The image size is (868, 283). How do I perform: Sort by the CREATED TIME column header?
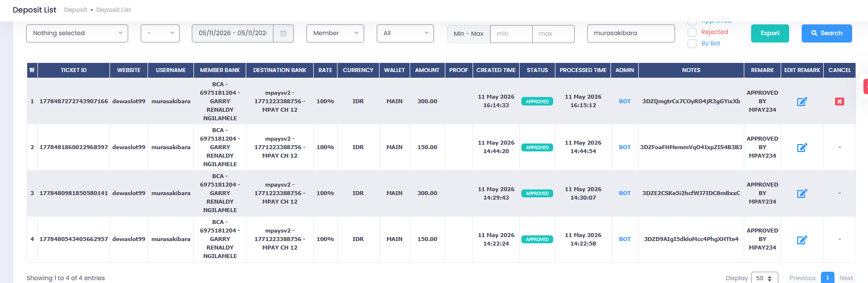(x=496, y=70)
